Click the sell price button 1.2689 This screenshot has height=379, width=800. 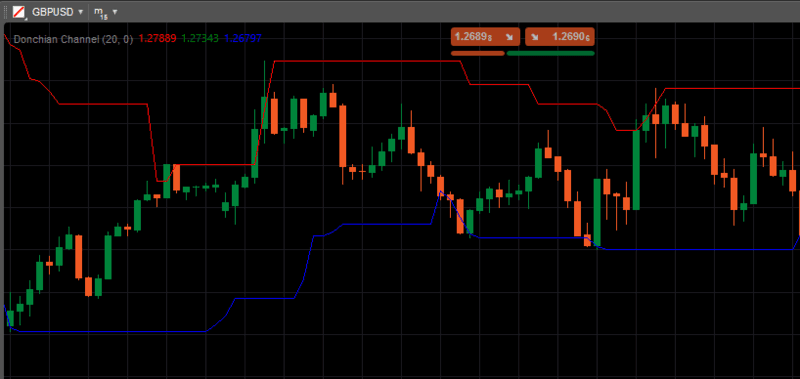coord(485,37)
